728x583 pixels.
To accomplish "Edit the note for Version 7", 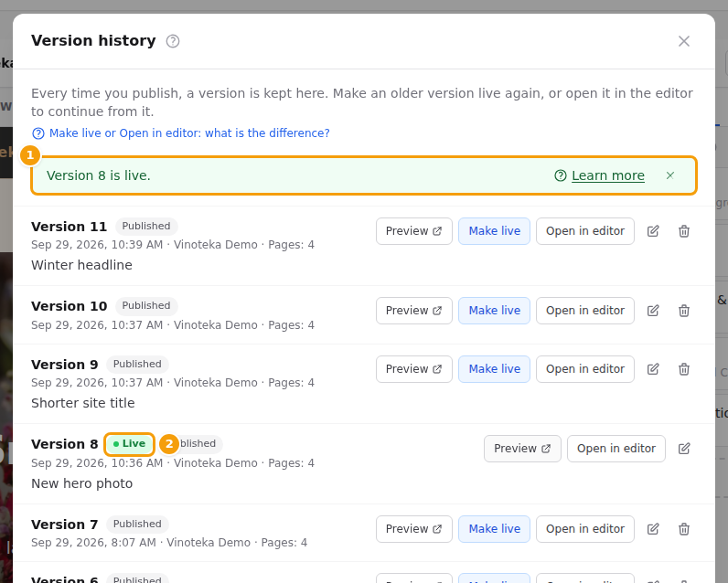I will [653, 529].
